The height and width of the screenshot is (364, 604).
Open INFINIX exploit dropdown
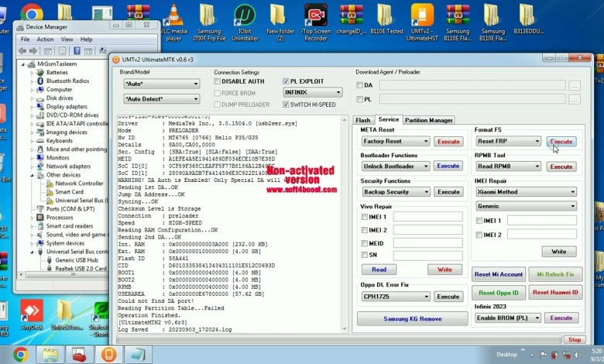click(312, 92)
